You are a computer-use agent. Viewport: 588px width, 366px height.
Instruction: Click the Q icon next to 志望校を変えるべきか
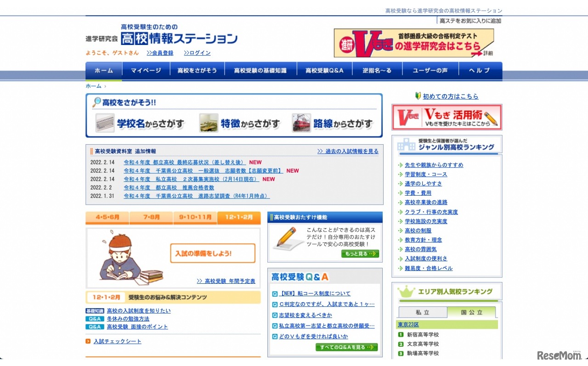click(x=275, y=315)
